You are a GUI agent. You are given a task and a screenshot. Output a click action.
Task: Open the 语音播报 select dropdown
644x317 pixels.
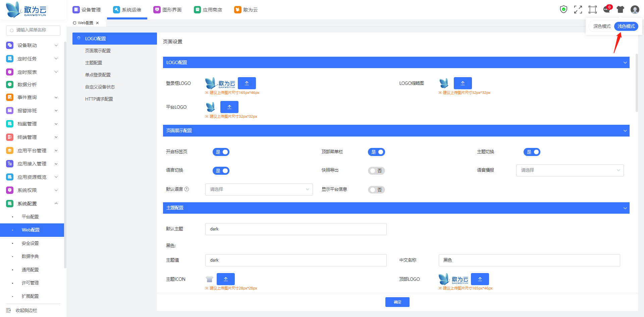570,170
